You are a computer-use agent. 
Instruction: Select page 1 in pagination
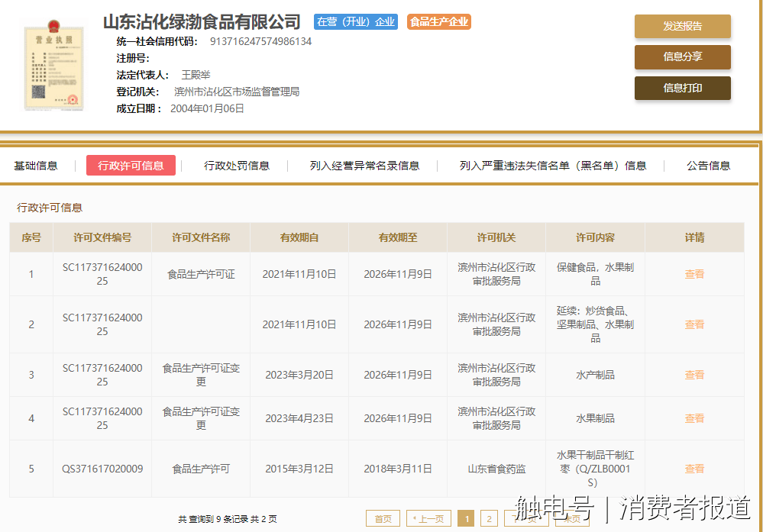coord(466,519)
